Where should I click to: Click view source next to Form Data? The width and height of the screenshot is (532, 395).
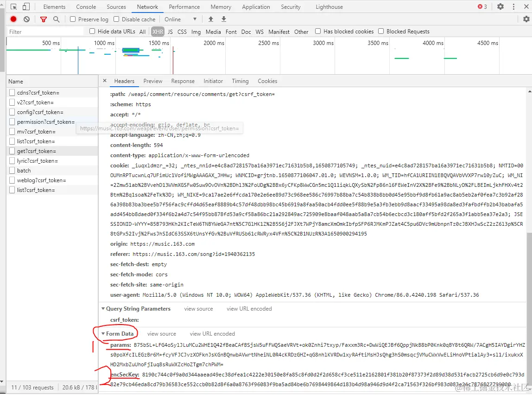pyautogui.click(x=162, y=334)
